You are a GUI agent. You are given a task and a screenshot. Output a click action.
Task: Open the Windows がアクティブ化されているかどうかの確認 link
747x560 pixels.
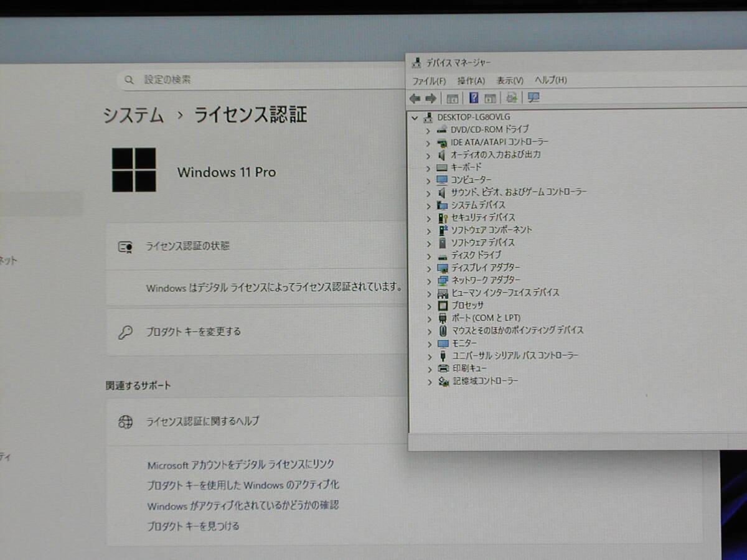243,506
